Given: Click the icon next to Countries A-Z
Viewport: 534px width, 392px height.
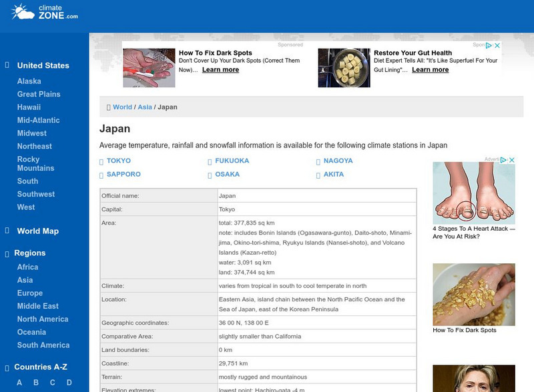Looking at the screenshot, I should [7, 367].
